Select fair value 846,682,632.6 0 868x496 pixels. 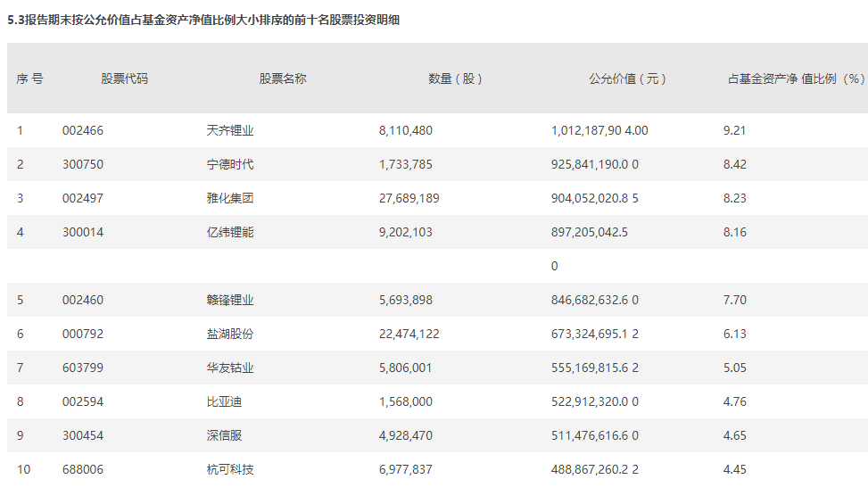[595, 300]
